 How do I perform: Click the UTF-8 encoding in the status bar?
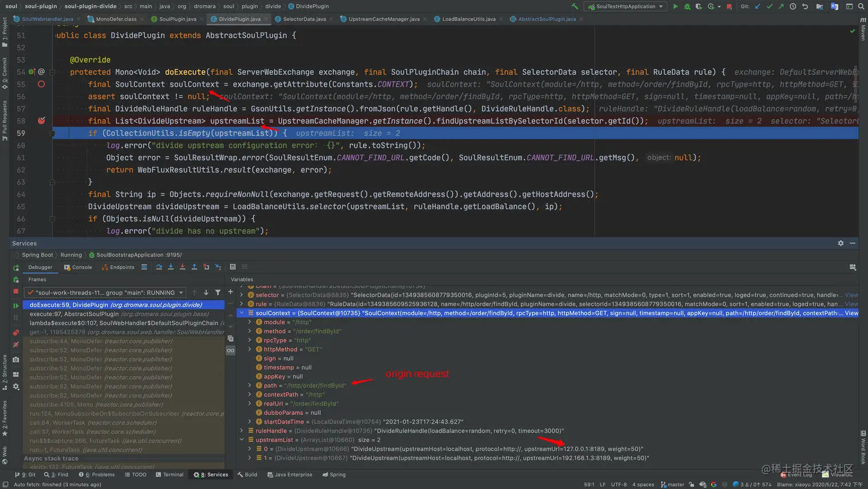click(619, 484)
